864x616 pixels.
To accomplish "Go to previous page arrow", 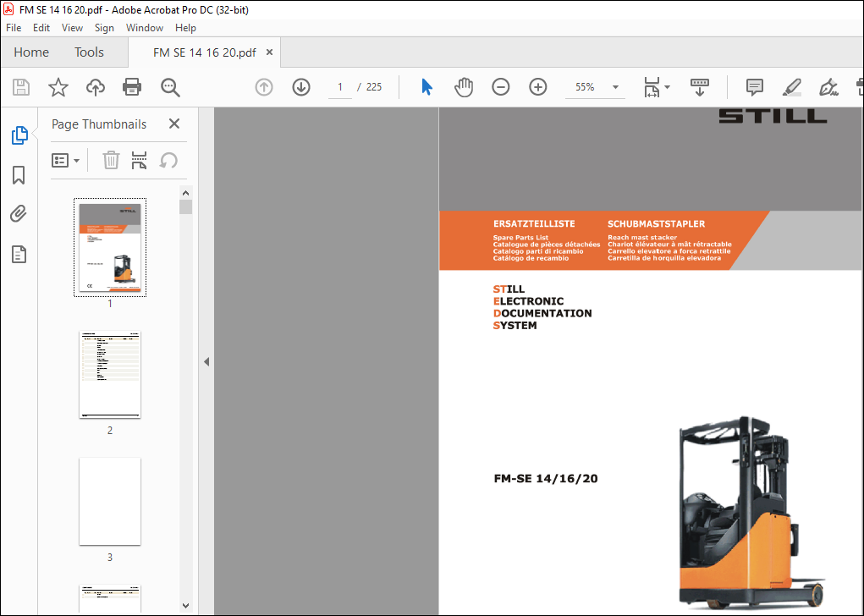I will click(264, 87).
